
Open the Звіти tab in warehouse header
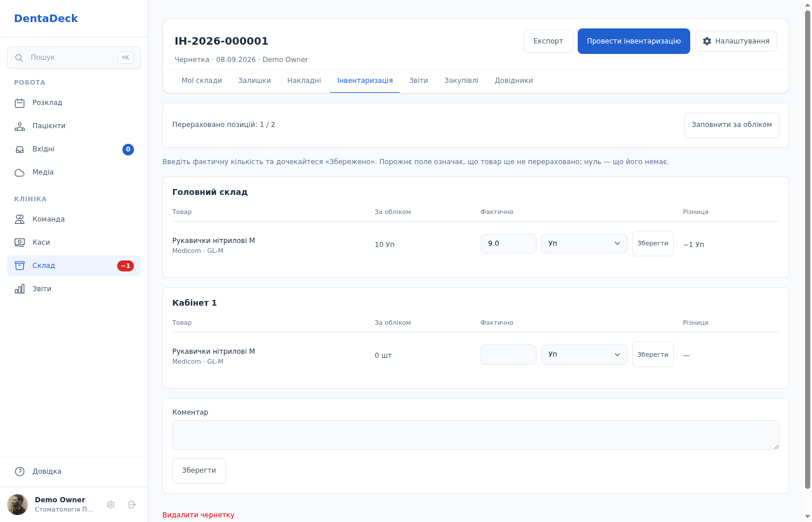coord(419,81)
